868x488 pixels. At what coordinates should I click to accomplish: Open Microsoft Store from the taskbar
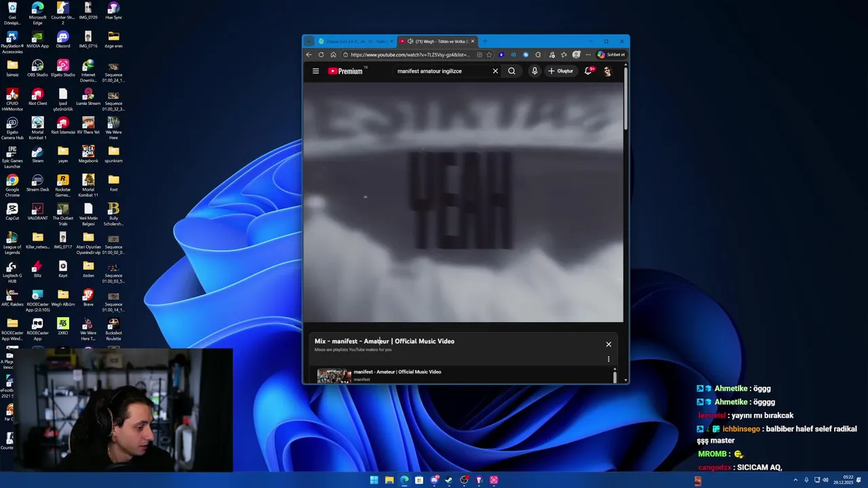(x=419, y=481)
